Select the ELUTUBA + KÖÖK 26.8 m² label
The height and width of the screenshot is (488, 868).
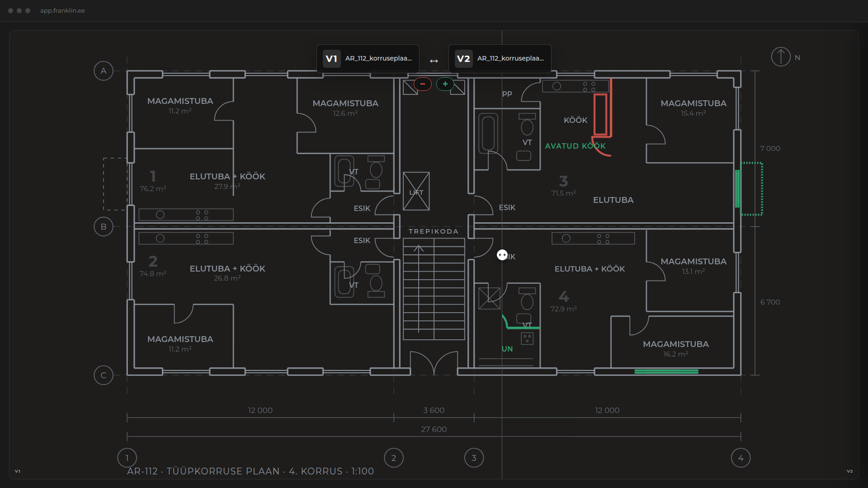[227, 273]
